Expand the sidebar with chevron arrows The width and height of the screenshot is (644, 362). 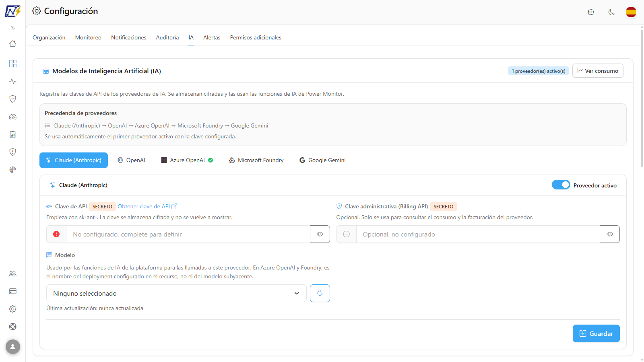click(13, 28)
